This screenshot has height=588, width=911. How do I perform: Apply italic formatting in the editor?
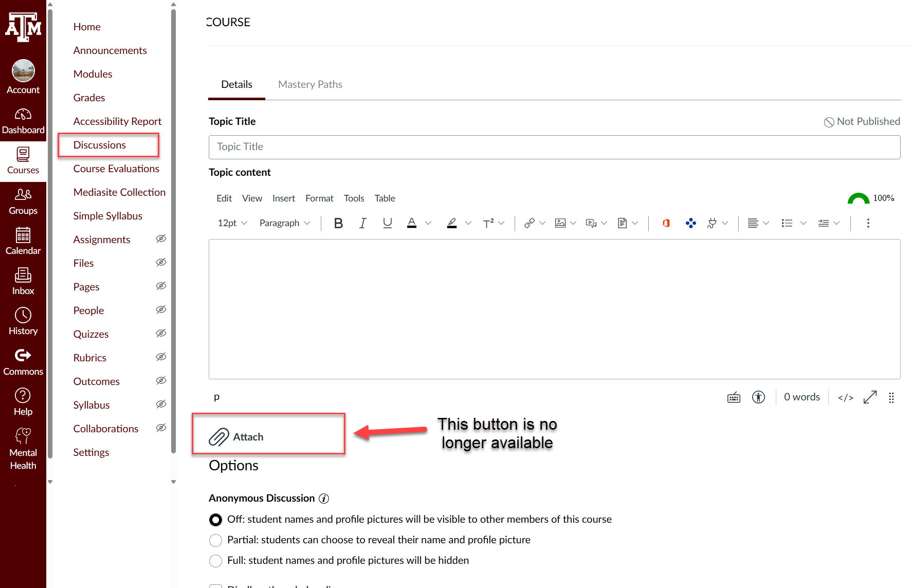(x=362, y=223)
